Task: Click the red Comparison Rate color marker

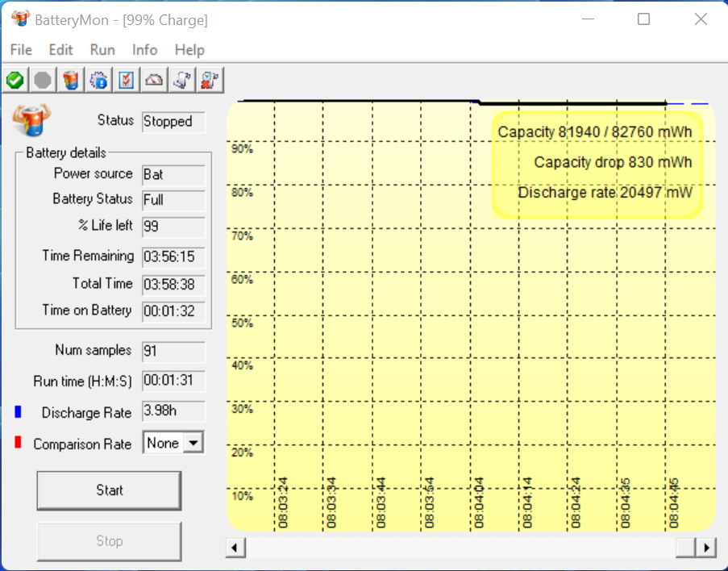Action: 18,443
